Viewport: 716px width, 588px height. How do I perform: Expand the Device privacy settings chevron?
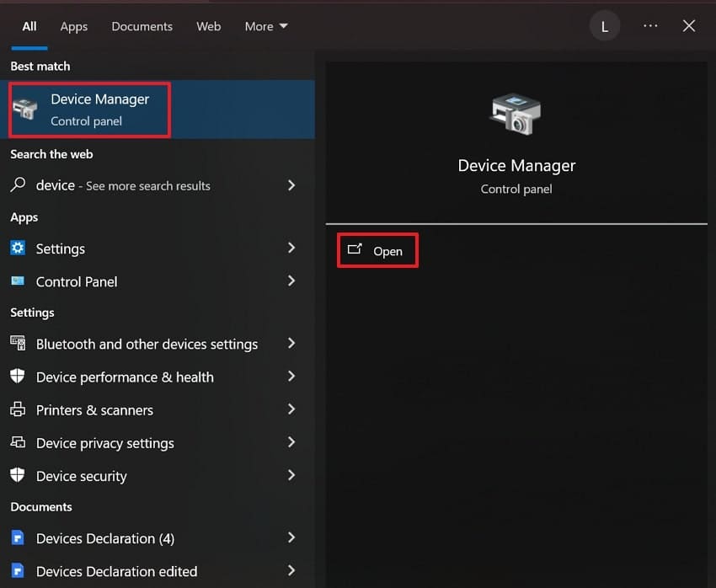point(291,443)
